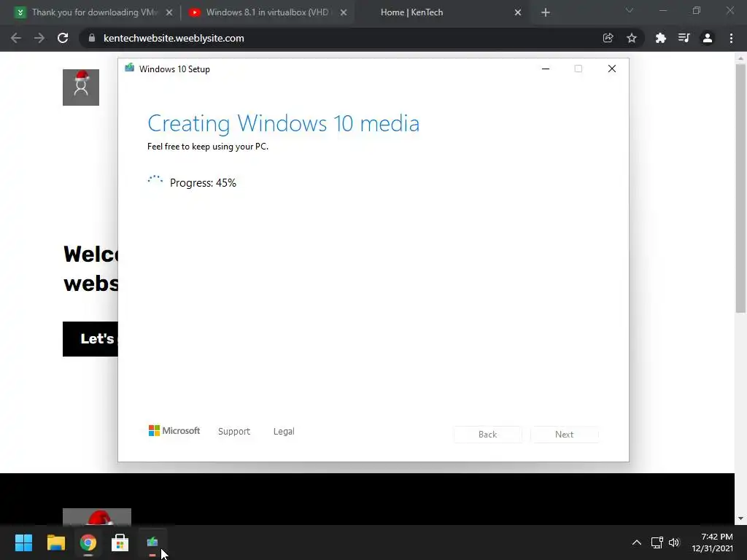Bookmark this page with the star icon
Image resolution: width=747 pixels, height=560 pixels.
point(632,38)
